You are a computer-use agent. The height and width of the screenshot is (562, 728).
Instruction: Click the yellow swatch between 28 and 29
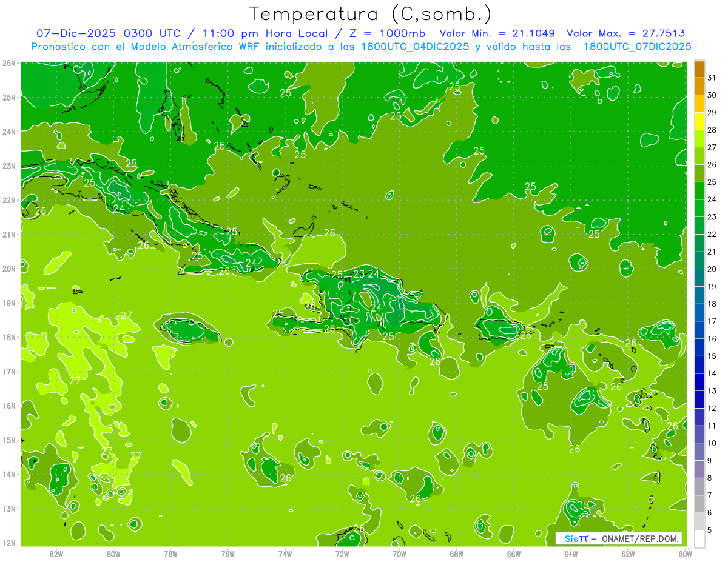pos(699,122)
